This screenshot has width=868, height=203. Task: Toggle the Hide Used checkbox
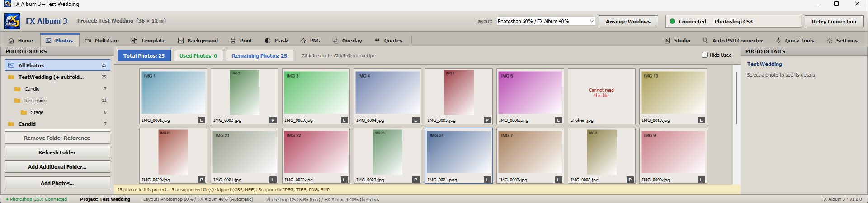tap(704, 55)
